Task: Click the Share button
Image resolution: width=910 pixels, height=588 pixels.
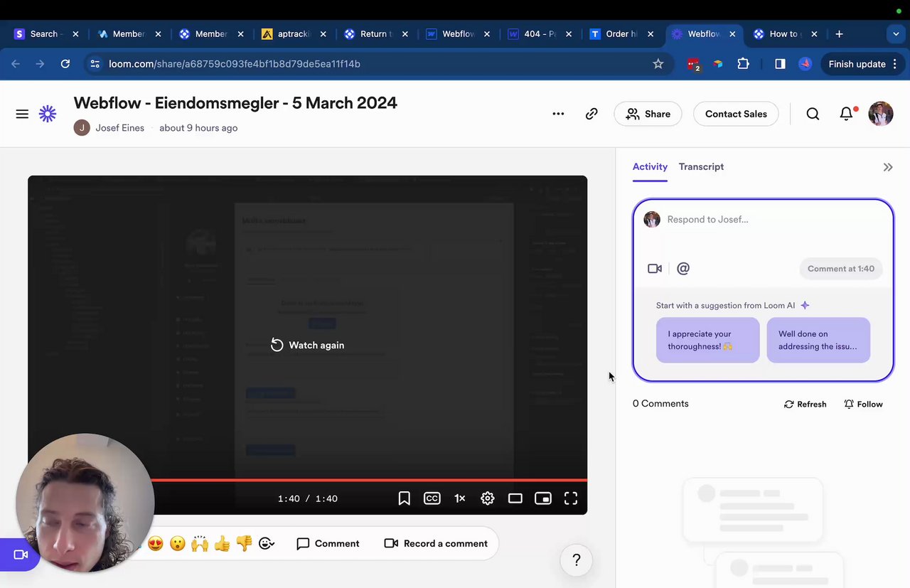Action: [x=648, y=114]
